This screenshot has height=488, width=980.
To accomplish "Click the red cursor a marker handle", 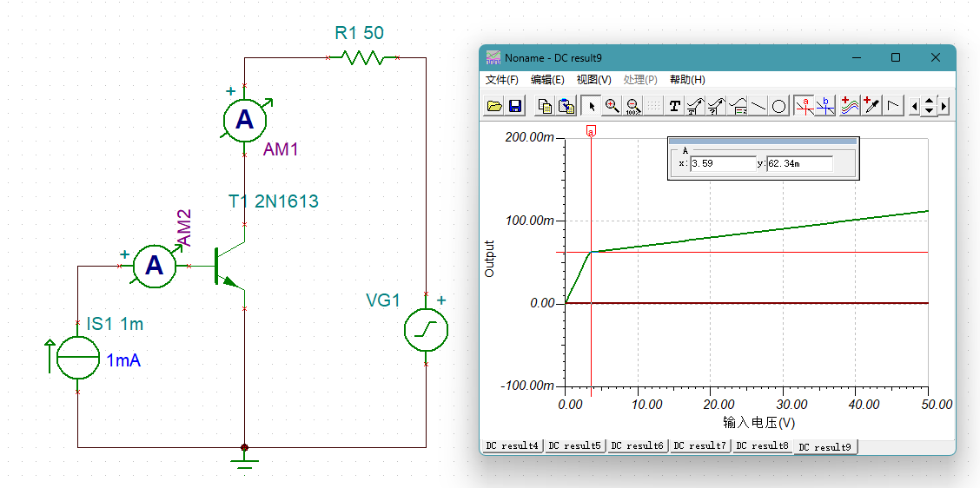I will point(591,131).
